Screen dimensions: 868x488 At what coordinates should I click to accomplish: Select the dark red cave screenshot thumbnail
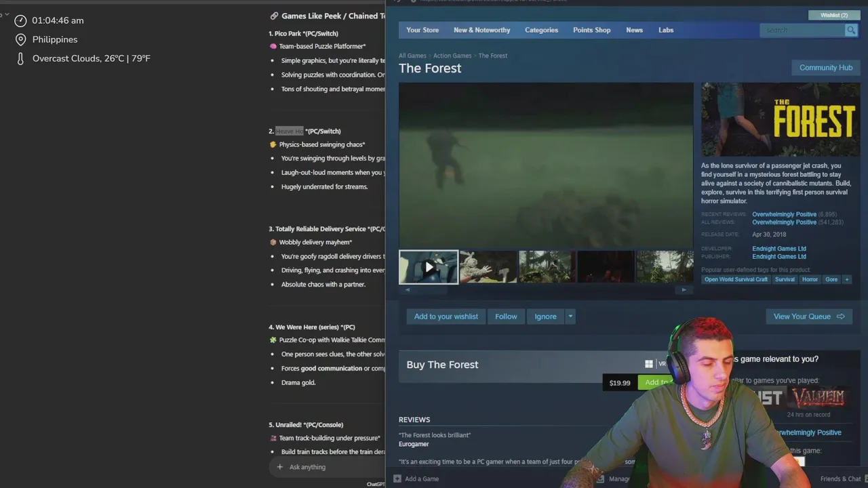(x=606, y=267)
